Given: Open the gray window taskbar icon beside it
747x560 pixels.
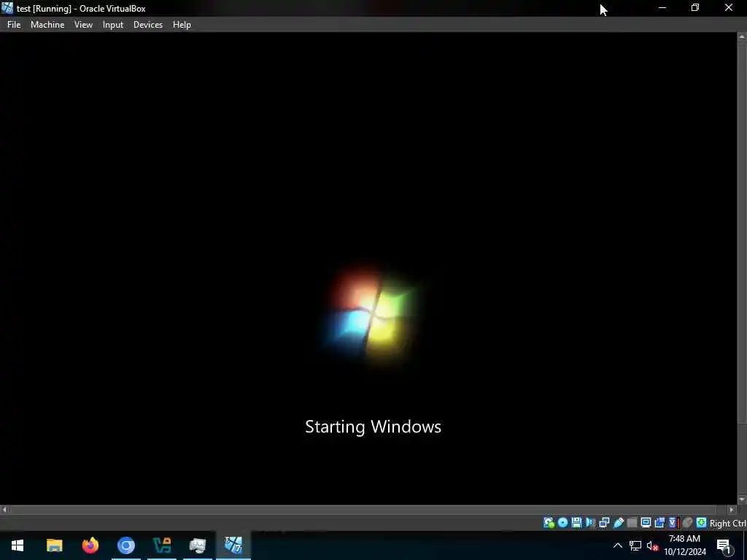Looking at the screenshot, I should [x=198, y=545].
